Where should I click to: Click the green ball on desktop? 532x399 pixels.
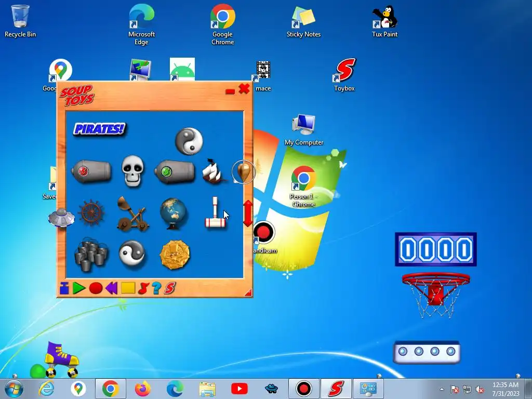pyautogui.click(x=37, y=371)
